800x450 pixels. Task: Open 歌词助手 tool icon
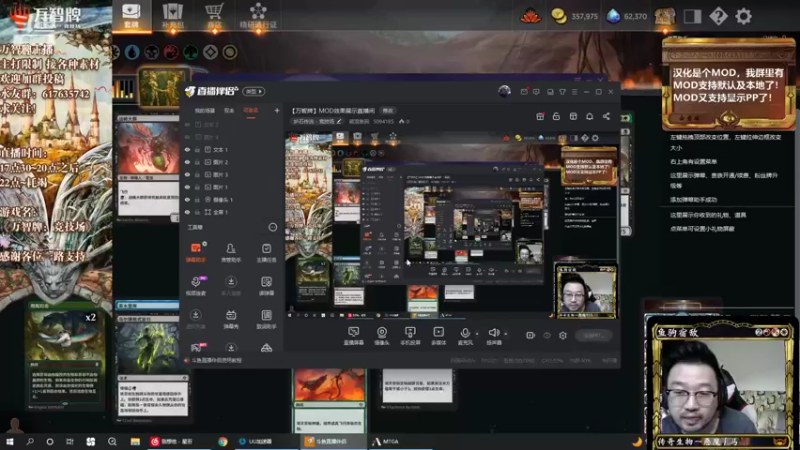pyautogui.click(x=266, y=319)
